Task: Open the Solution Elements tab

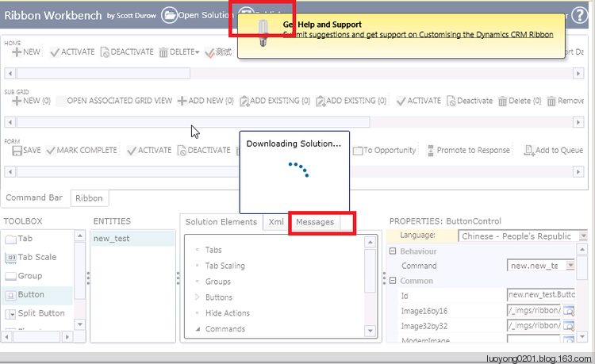Action: (x=221, y=222)
